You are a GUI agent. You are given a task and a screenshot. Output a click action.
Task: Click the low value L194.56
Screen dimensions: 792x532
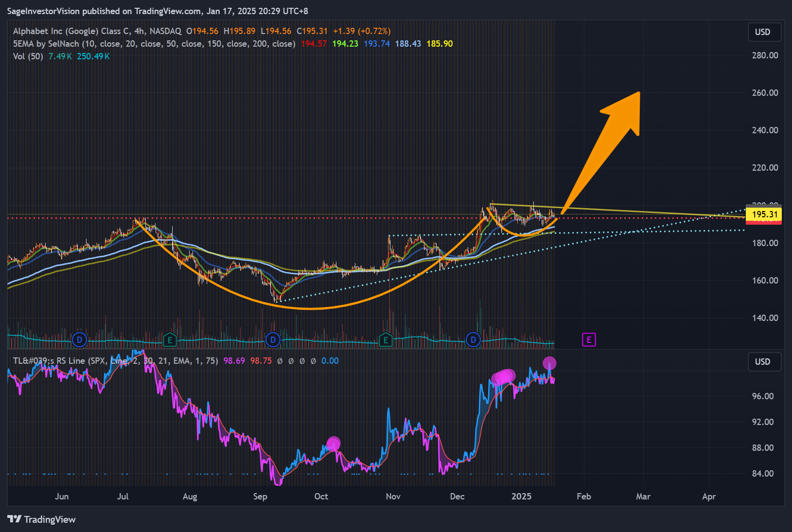click(276, 31)
